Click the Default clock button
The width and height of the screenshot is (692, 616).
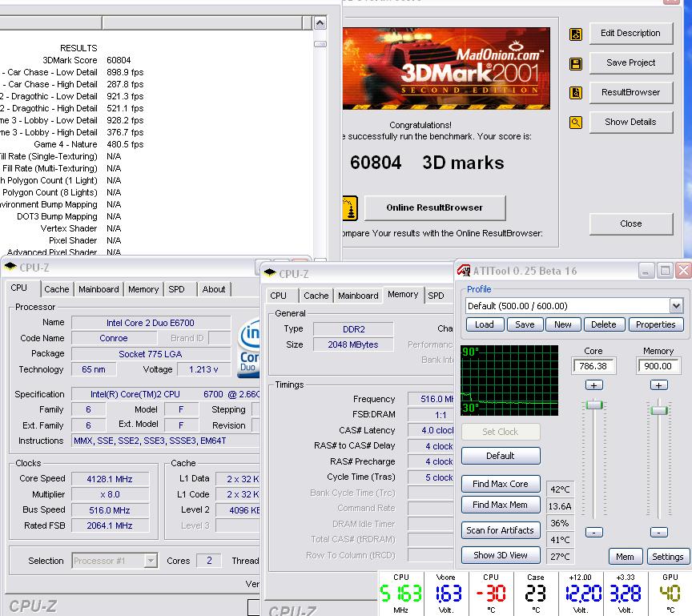501,456
